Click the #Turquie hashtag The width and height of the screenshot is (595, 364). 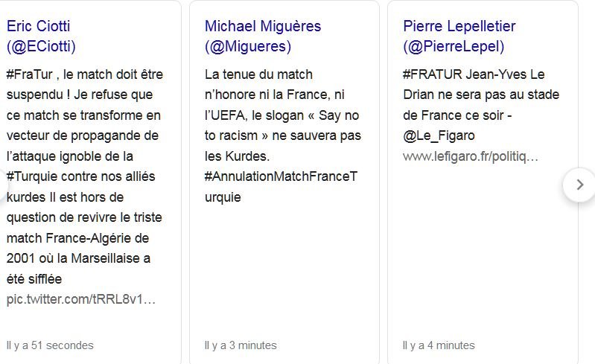[34, 176]
